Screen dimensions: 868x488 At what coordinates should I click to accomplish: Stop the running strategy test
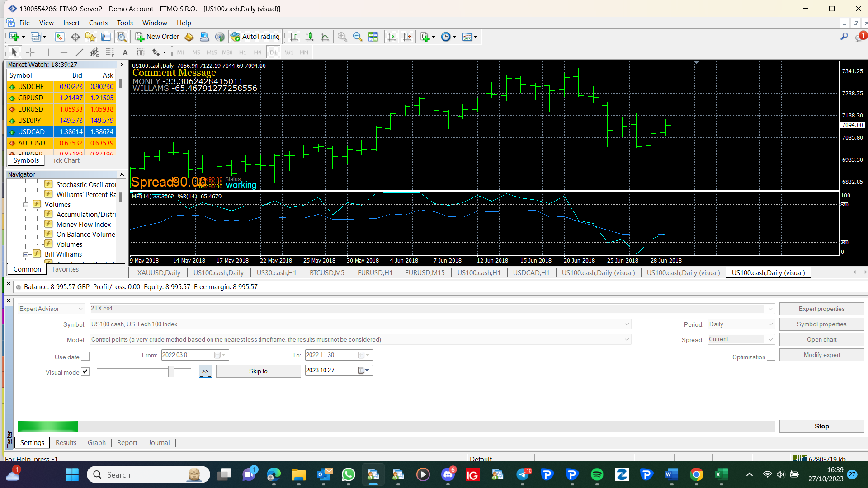(821, 426)
